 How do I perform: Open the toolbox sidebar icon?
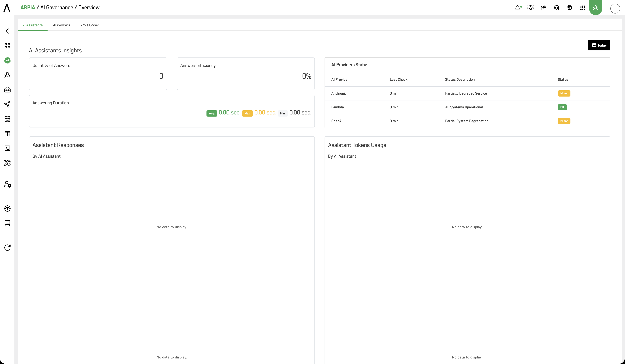[7, 90]
